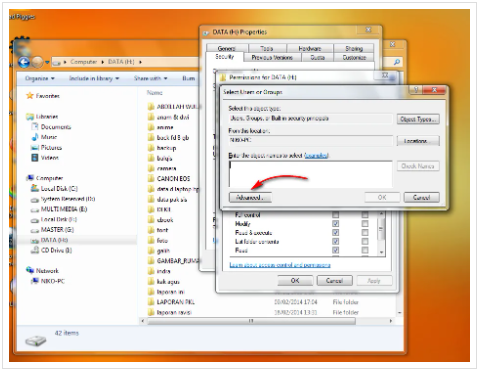481x372 pixels.
Task: Open the recent pages dropdown beside Forward
Action: tap(47, 62)
